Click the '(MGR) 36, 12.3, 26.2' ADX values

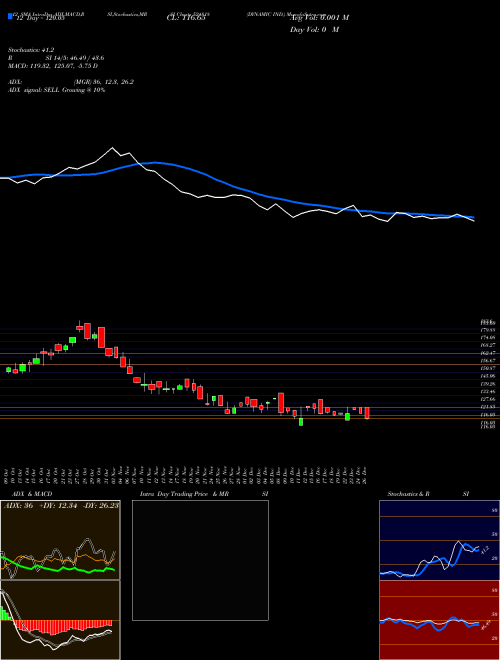(103, 82)
